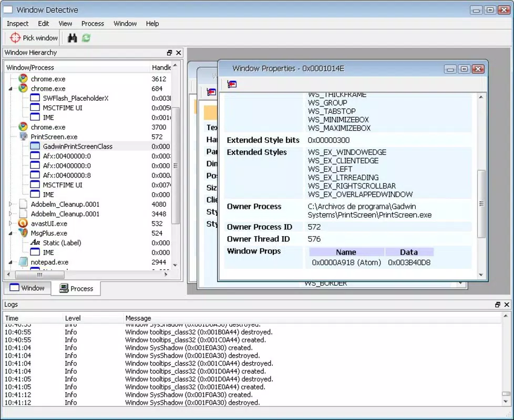Open the View menu

(65, 24)
